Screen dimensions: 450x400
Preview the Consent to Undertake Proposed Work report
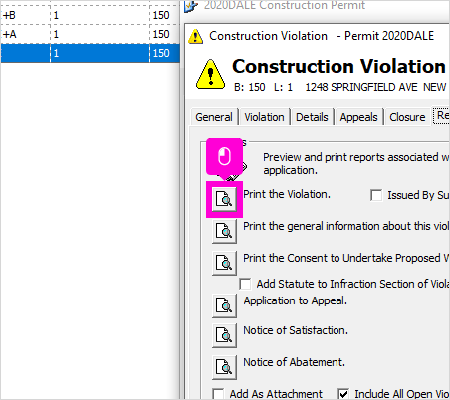(224, 263)
